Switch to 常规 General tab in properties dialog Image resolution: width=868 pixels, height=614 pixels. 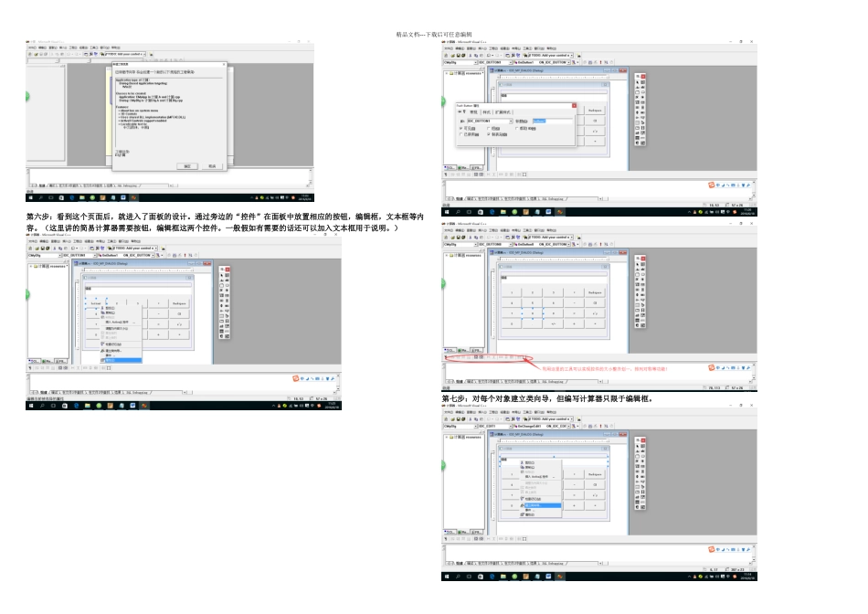pyautogui.click(x=473, y=111)
